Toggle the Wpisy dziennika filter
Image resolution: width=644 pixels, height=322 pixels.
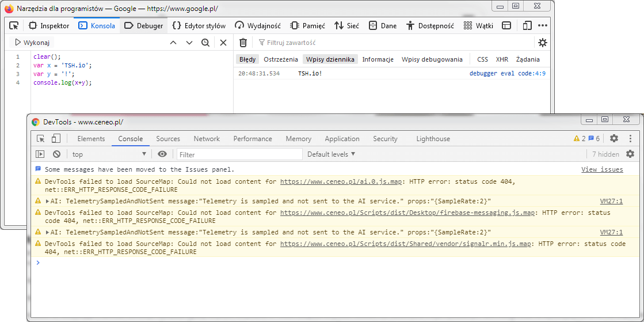click(330, 59)
